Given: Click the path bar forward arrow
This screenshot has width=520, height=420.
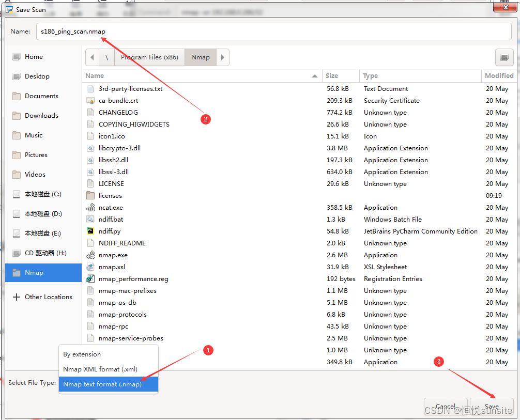Looking at the screenshot, I should click(x=223, y=57).
